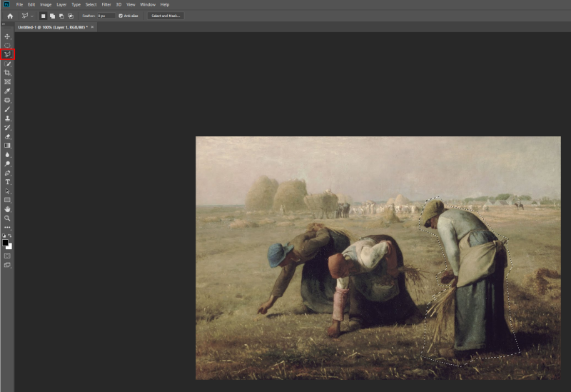The image size is (571, 392).
Task: Toggle the Anti-alias checkbox
Action: [x=121, y=16]
